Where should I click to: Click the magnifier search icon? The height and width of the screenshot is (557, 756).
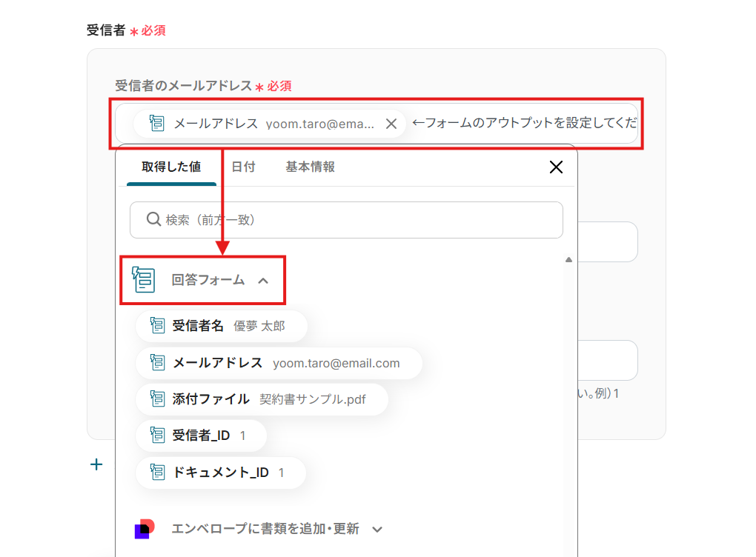[x=153, y=219]
